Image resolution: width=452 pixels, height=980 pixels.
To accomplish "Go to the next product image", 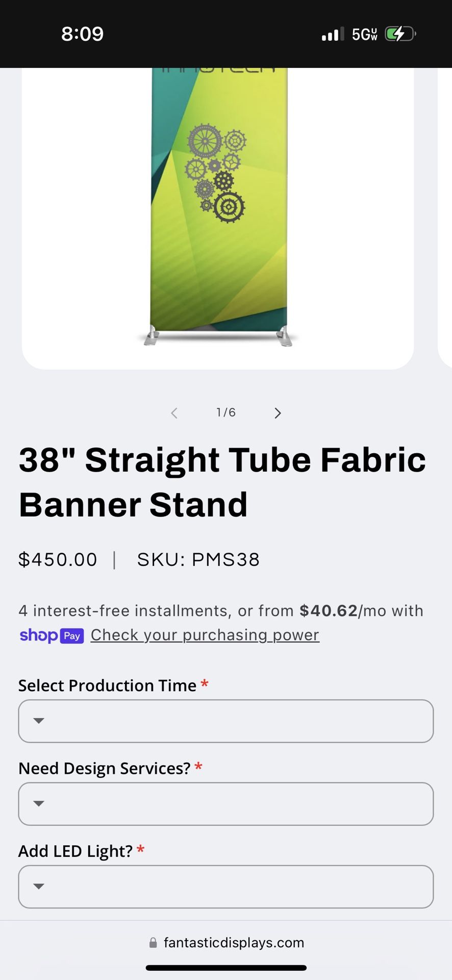I will click(278, 413).
